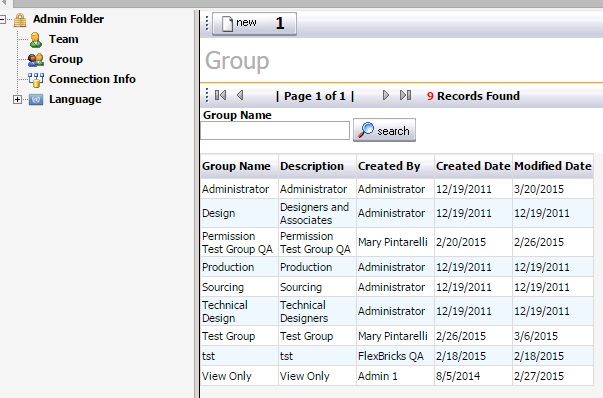Click the new document button
This screenshot has height=398, width=603.
(x=254, y=24)
